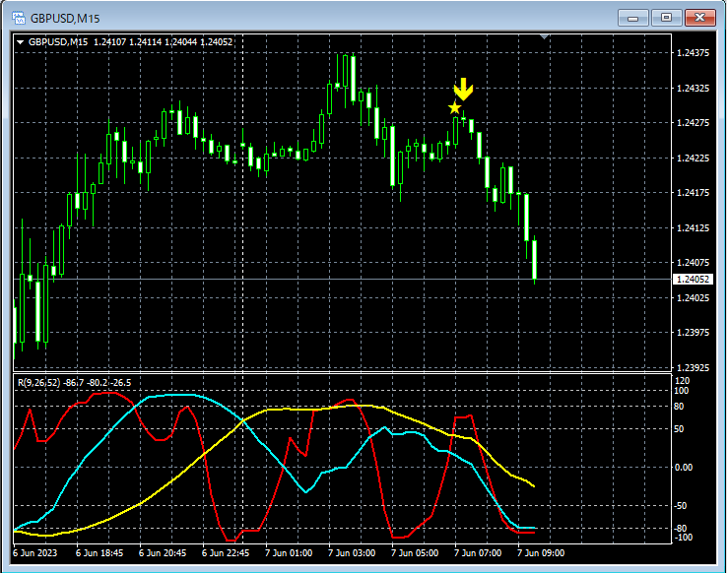Screen dimensions: 728x573
Task: Click the yellow star marker on chart
Action: pos(454,107)
